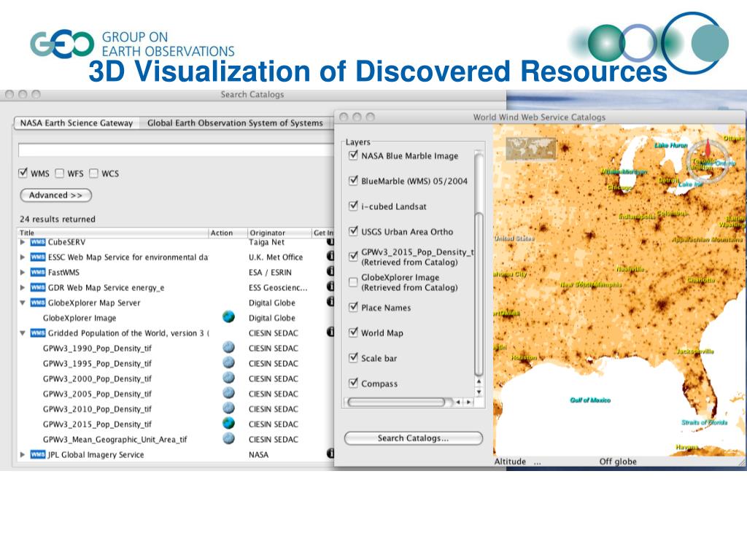Expand the JPL Global Imagery Service row
The height and width of the screenshot is (560, 747).
coord(23,455)
